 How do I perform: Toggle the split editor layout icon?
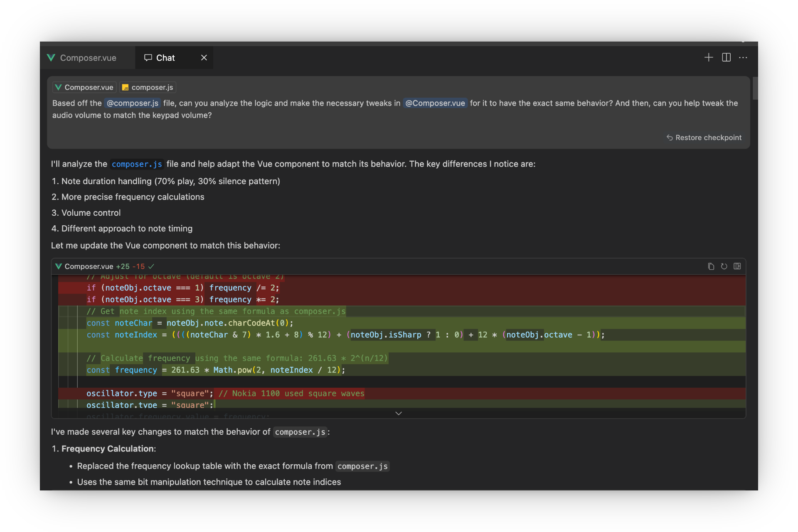click(x=726, y=57)
